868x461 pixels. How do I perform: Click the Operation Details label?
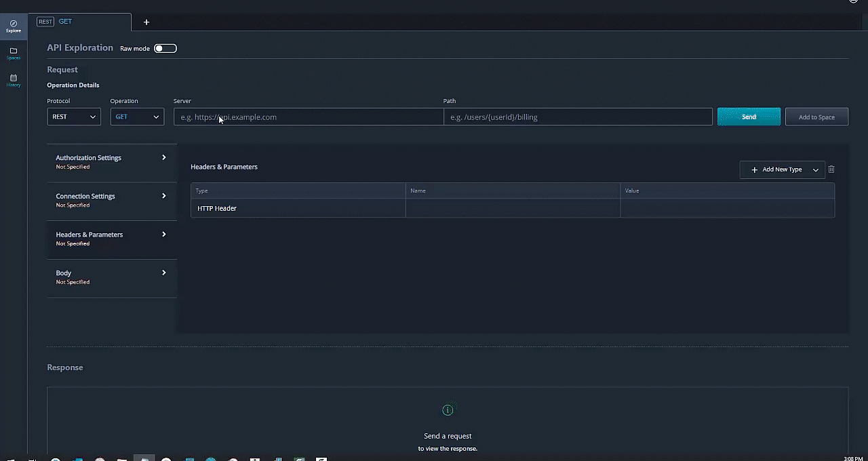tap(73, 85)
